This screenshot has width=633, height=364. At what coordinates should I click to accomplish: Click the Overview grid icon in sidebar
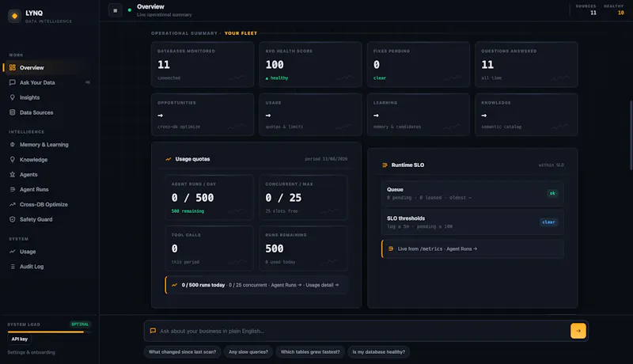(x=13, y=67)
